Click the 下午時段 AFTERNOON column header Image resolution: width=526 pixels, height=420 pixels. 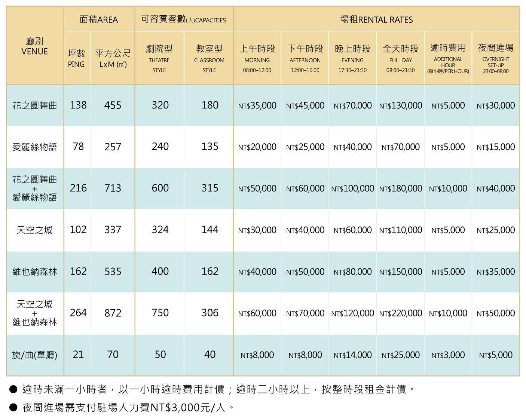[x=305, y=58]
